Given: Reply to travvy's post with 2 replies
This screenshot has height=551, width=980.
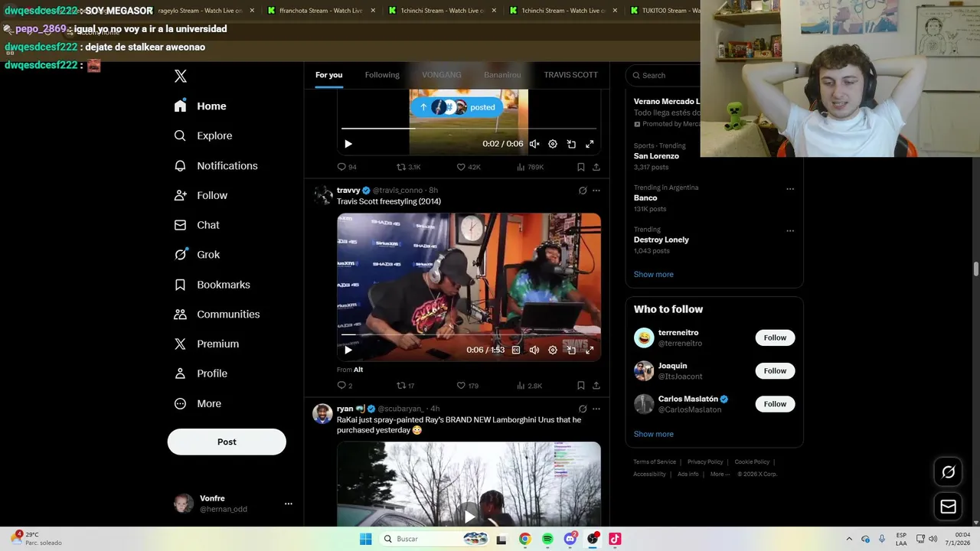Looking at the screenshot, I should point(345,386).
